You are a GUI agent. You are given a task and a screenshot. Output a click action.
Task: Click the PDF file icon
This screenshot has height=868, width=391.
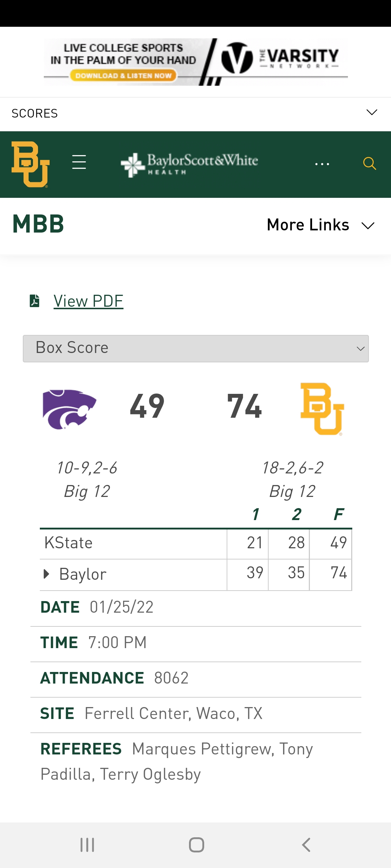point(35,301)
